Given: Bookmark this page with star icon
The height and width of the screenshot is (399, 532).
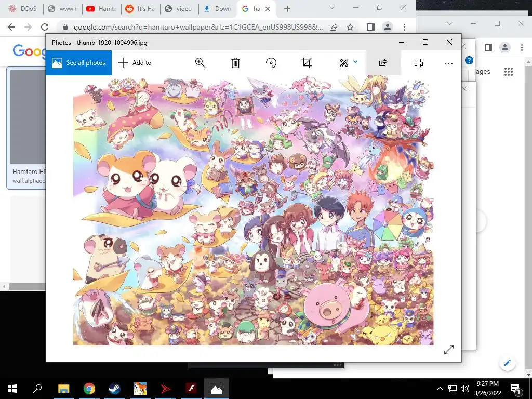Looking at the screenshot, I should [350, 27].
